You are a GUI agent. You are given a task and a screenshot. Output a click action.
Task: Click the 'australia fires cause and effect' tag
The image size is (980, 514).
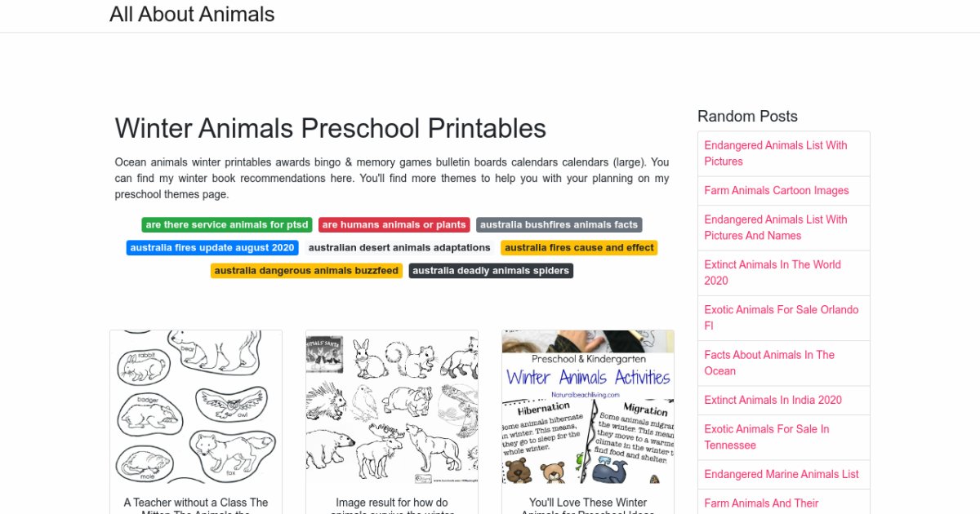click(x=579, y=248)
